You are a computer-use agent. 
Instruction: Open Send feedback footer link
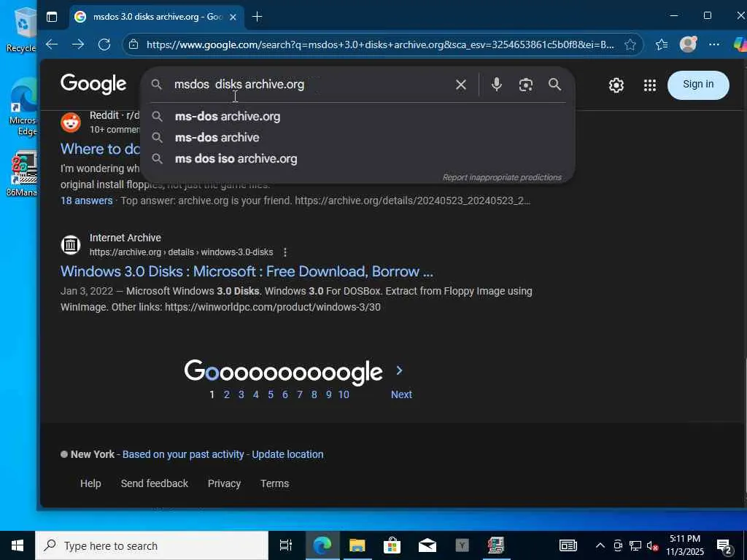tap(155, 483)
